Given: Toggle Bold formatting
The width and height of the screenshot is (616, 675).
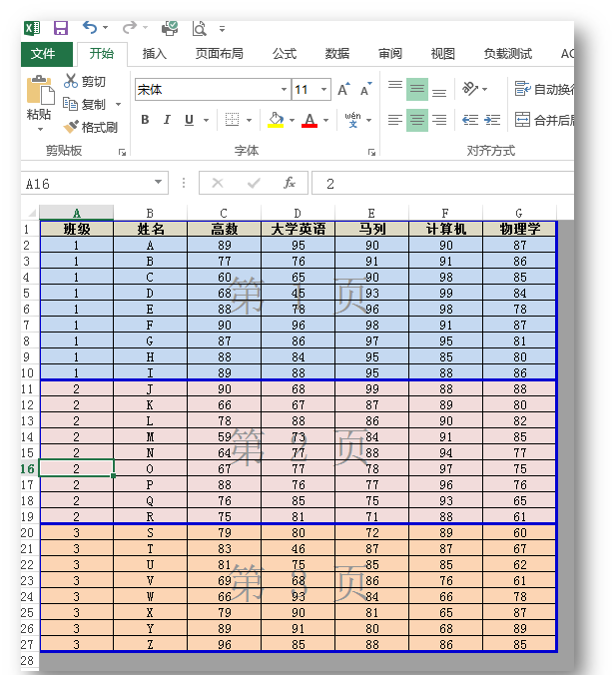Looking at the screenshot, I should tap(145, 119).
